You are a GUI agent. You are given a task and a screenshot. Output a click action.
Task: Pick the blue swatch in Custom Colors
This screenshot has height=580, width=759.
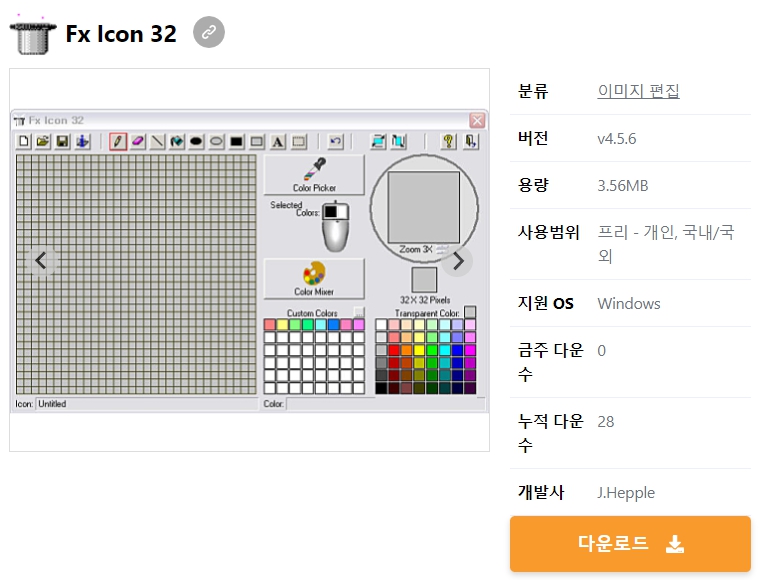pos(334,324)
